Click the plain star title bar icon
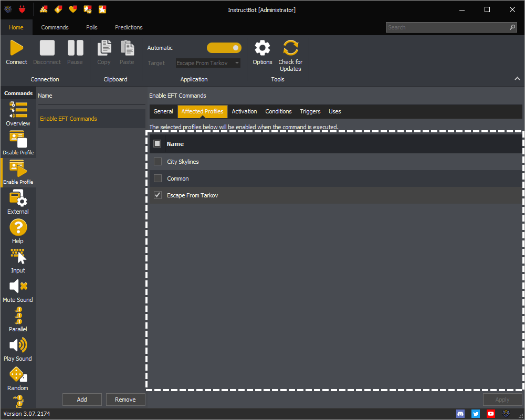Screen dimensions: 525x420 point(102,10)
